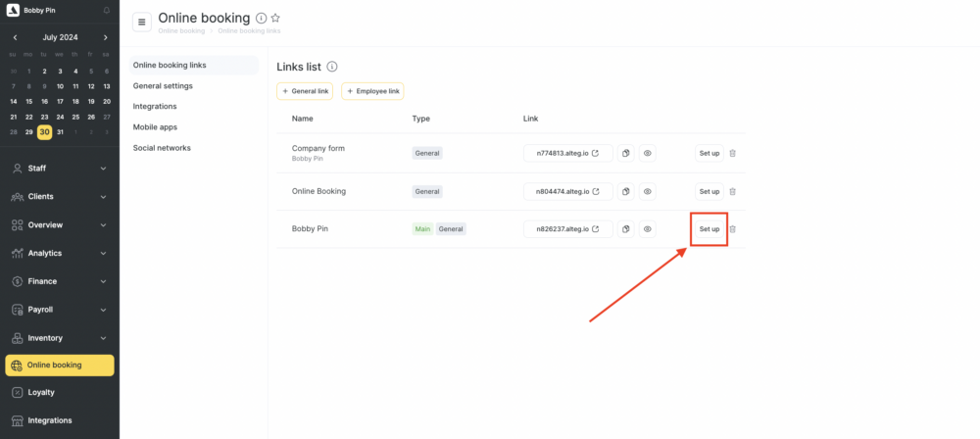Copy the Company form link n774813.alteg.io

(x=625, y=153)
